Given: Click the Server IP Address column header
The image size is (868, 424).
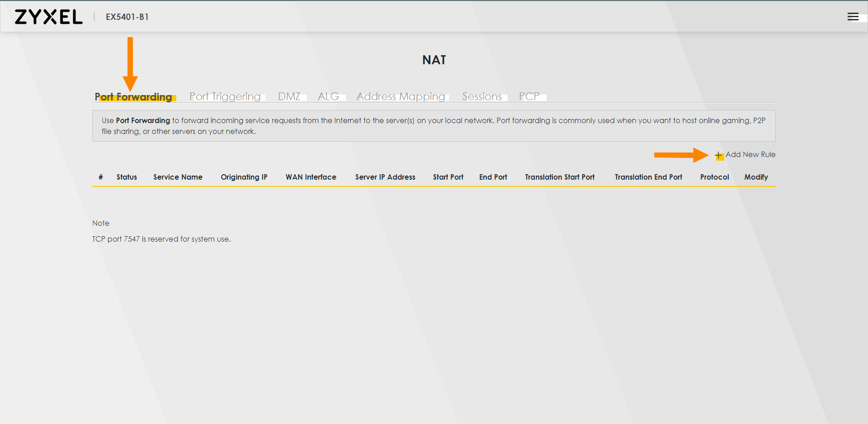Looking at the screenshot, I should tap(385, 177).
